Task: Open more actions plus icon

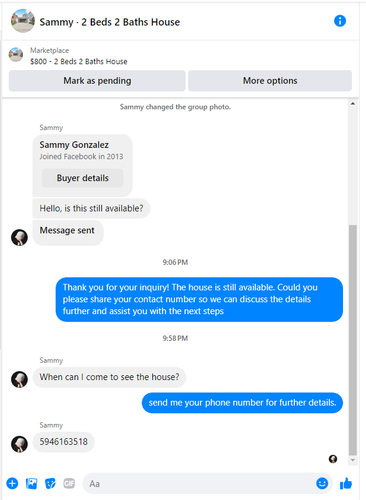Action: (x=12, y=483)
